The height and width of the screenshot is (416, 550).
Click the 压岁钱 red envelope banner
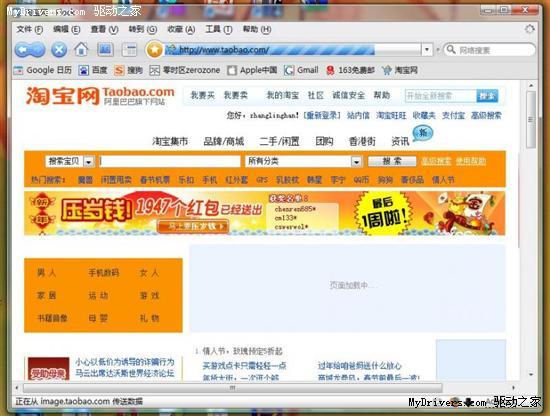click(x=264, y=213)
